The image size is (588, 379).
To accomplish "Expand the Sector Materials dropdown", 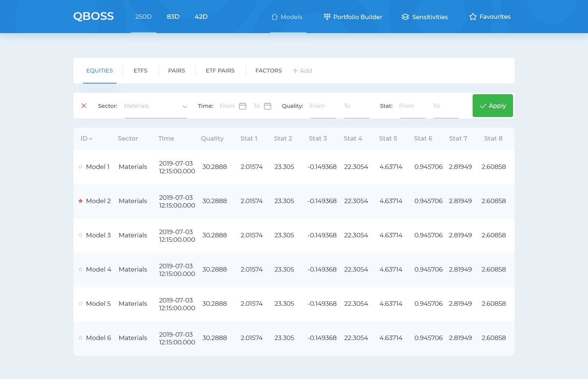I will click(x=185, y=106).
